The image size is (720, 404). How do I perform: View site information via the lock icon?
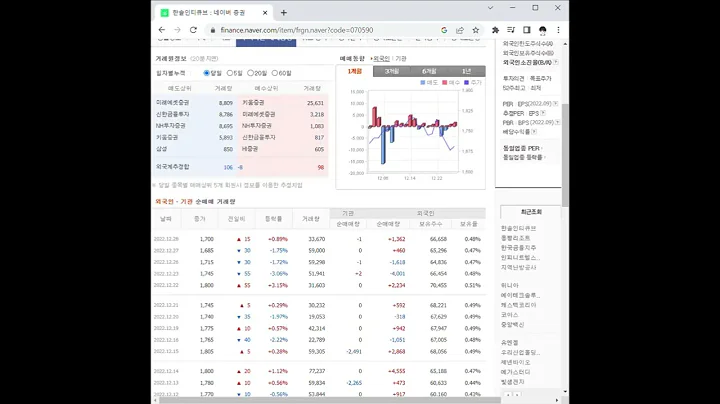click(212, 30)
